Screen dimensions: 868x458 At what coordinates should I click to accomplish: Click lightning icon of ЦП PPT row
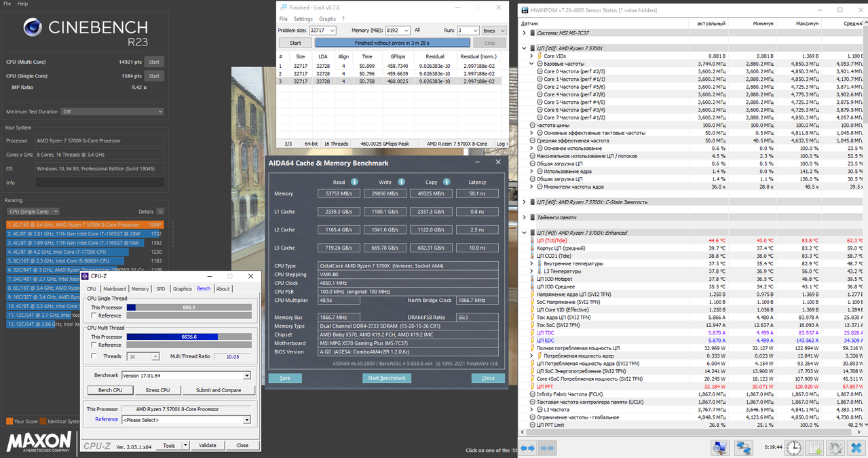(x=532, y=386)
